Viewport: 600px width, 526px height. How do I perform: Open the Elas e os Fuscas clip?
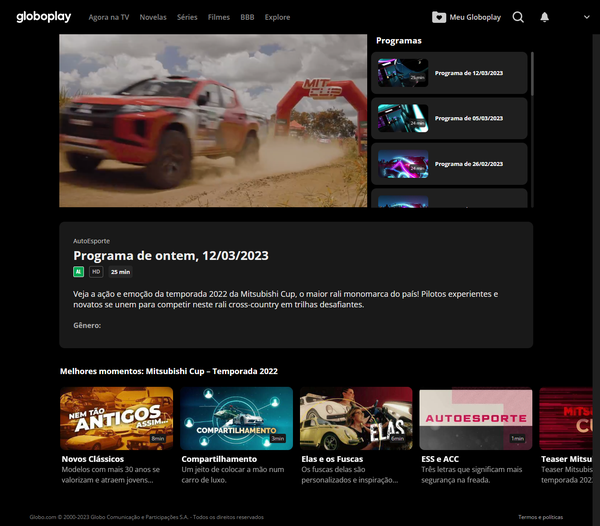point(356,418)
